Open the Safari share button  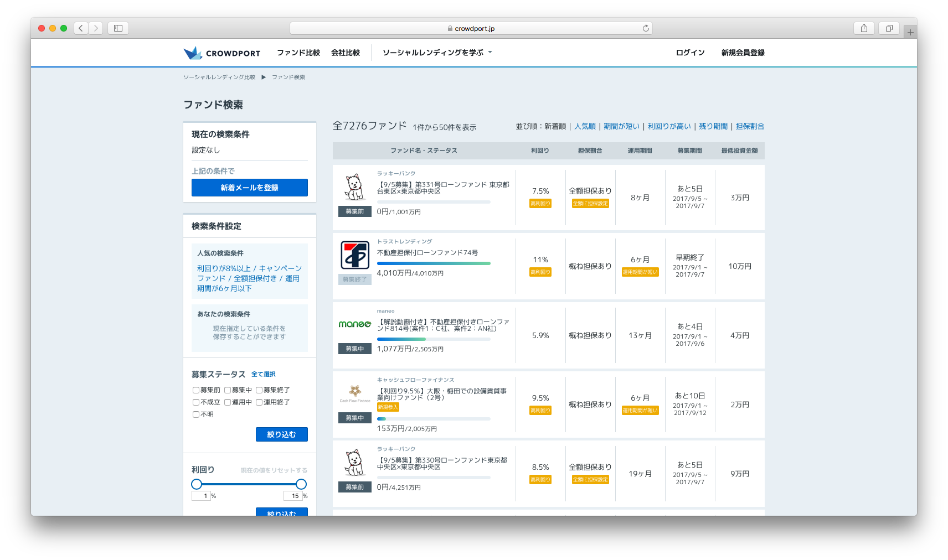864,28
